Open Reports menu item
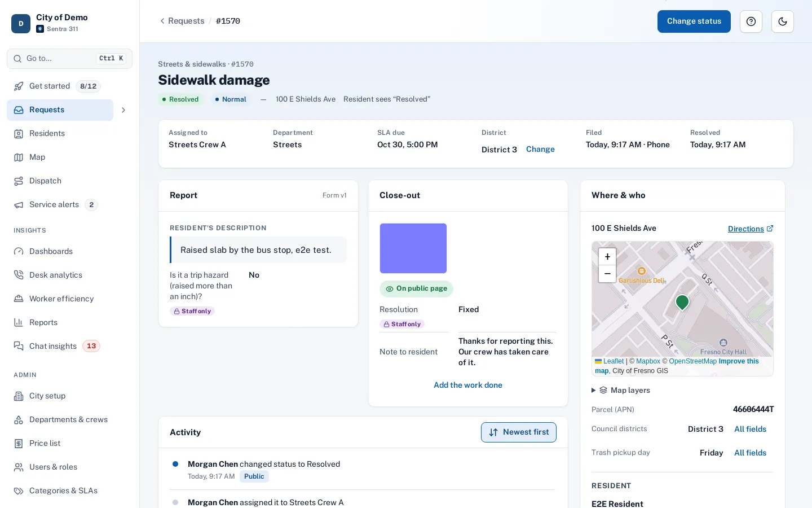Screen dimensions: 812x508 point(69,323)
